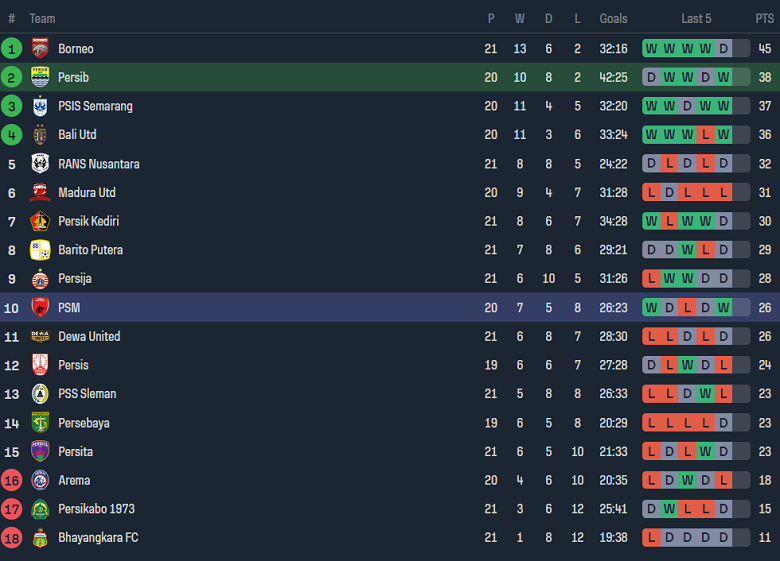Image resolution: width=780 pixels, height=561 pixels.
Task: Click the Bali Utd team badge
Action: click(40, 135)
